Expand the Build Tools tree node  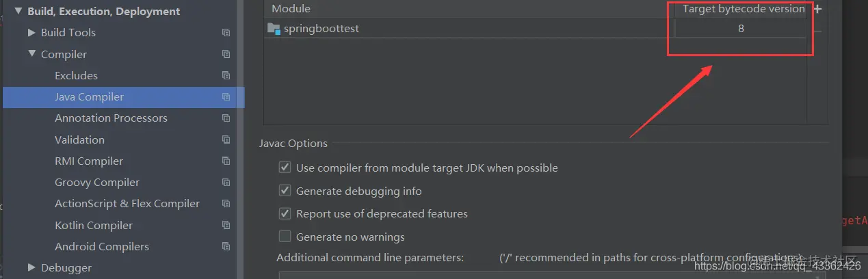point(31,32)
